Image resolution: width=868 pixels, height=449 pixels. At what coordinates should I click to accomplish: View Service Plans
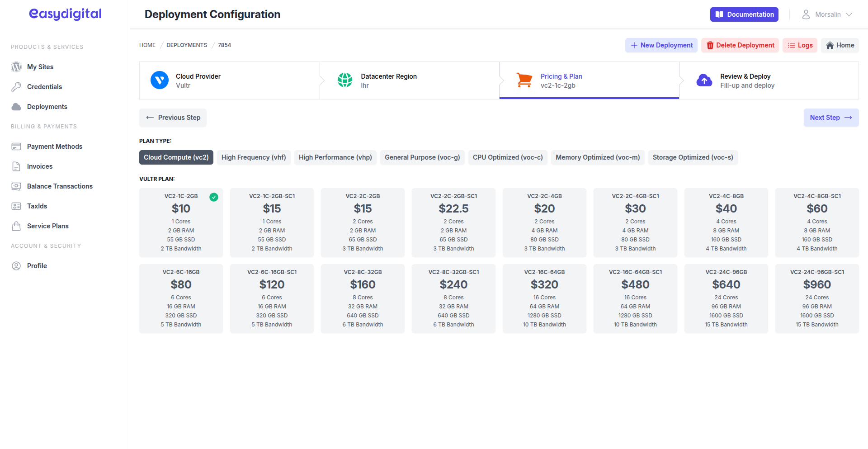click(47, 226)
